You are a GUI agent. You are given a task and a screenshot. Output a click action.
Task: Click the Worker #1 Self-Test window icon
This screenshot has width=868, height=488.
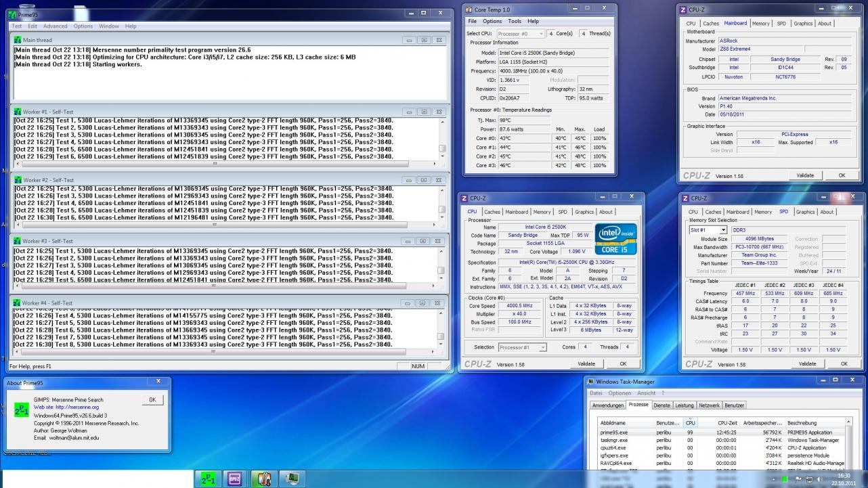[18, 112]
